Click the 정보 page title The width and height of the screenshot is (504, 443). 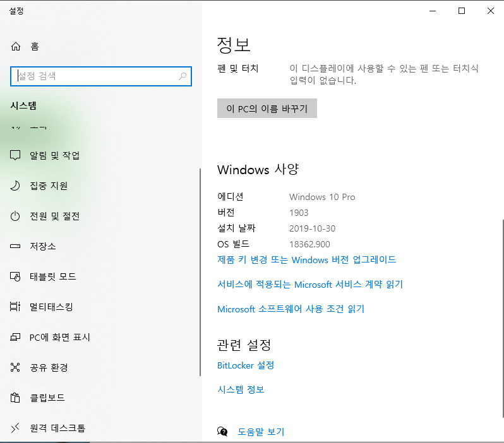(x=234, y=45)
